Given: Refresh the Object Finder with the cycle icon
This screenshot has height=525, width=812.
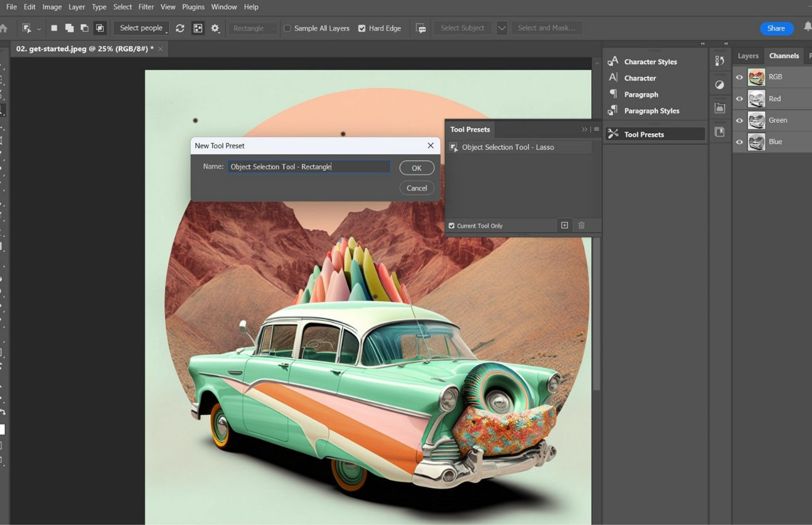Looking at the screenshot, I should pos(181,28).
